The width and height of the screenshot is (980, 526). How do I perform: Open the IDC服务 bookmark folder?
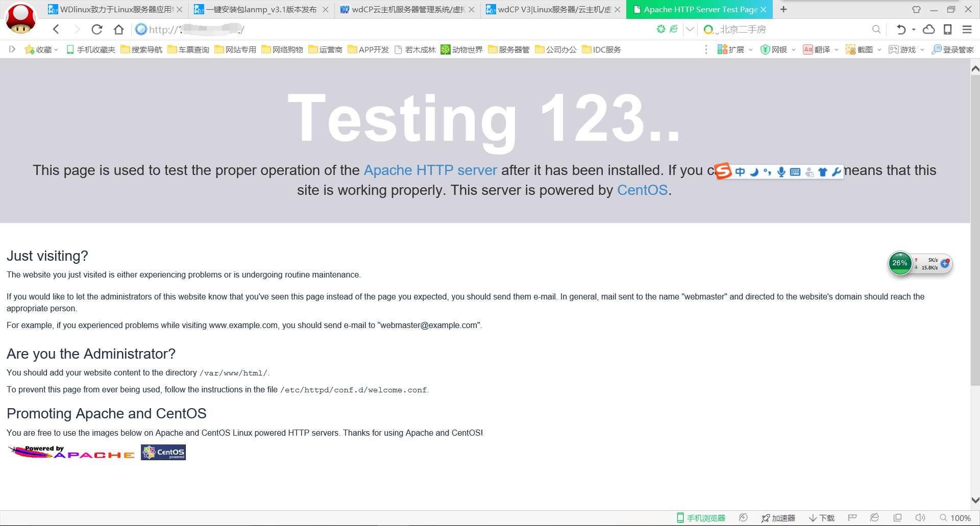602,49
